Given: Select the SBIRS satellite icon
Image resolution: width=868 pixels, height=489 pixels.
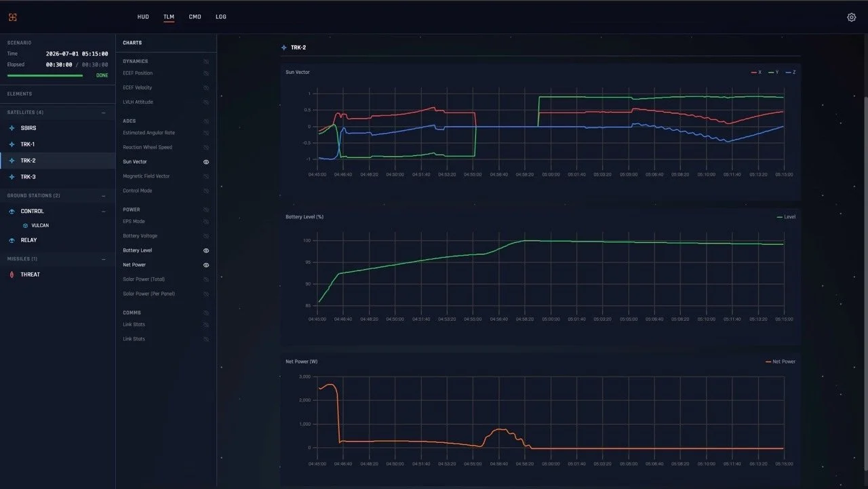Looking at the screenshot, I should point(11,128).
